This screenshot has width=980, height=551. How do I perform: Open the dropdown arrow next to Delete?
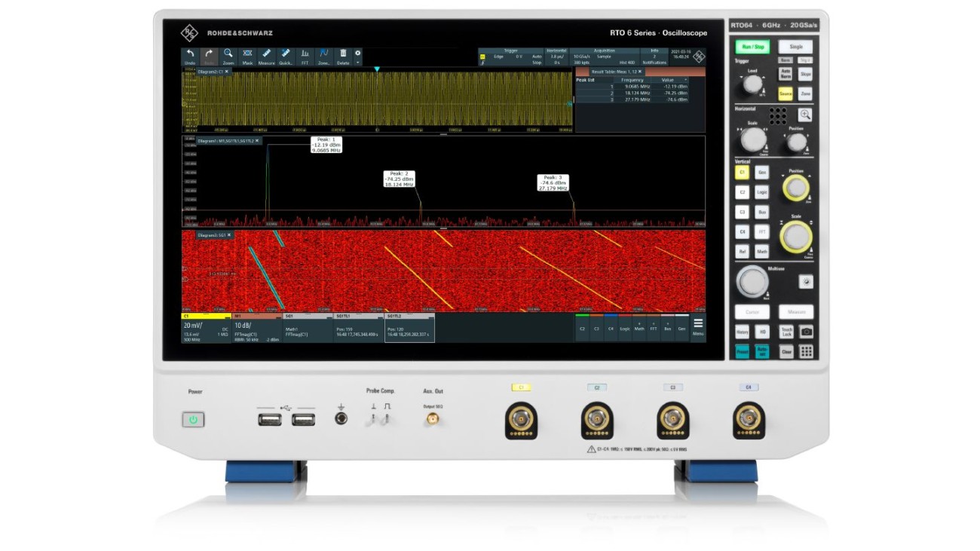click(x=359, y=61)
